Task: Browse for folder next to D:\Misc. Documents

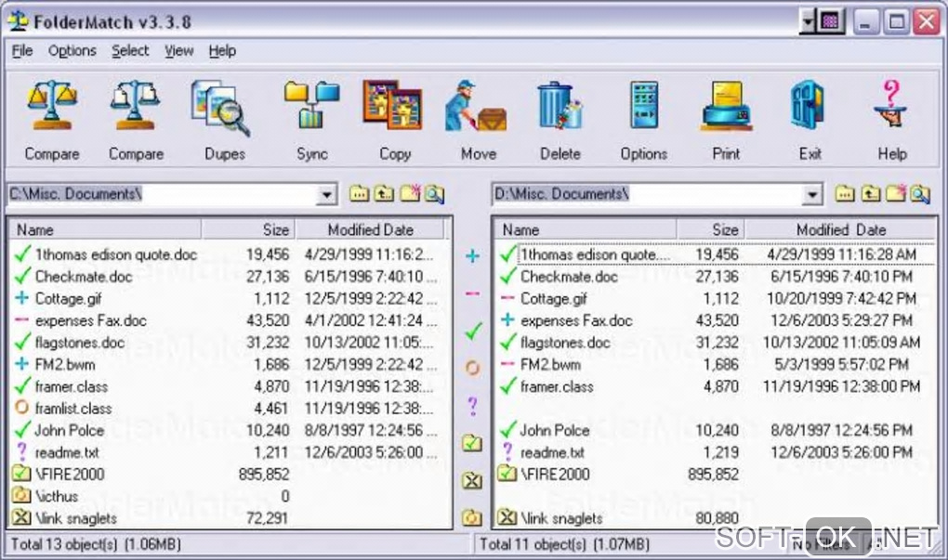Action: 845,194
